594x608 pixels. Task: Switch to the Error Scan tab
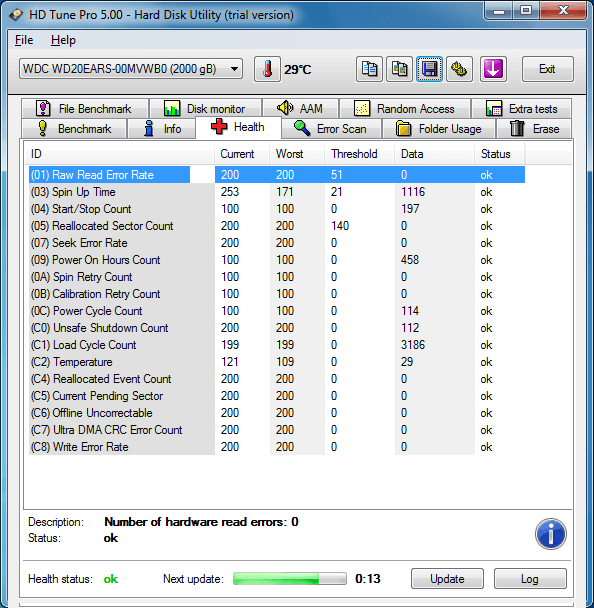[331, 128]
